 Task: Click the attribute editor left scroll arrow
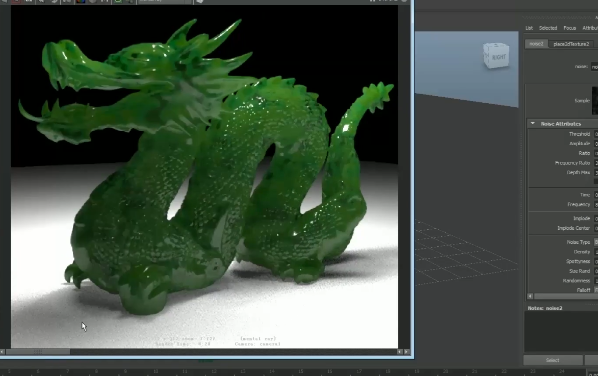click(x=530, y=296)
